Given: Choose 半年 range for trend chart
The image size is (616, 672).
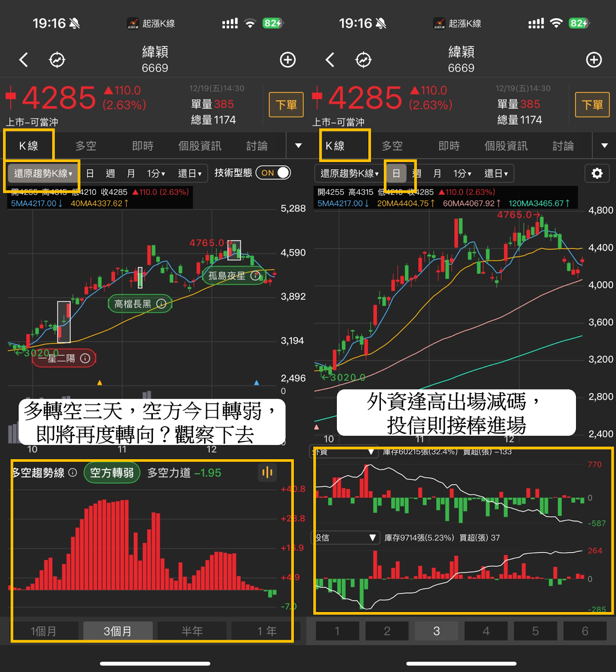Looking at the screenshot, I should tap(192, 631).
